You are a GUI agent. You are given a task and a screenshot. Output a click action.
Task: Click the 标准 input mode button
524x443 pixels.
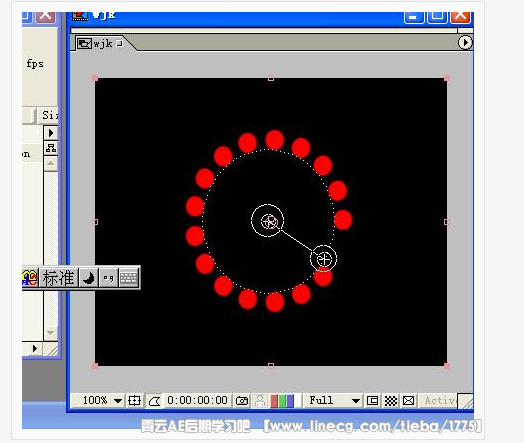(x=58, y=278)
